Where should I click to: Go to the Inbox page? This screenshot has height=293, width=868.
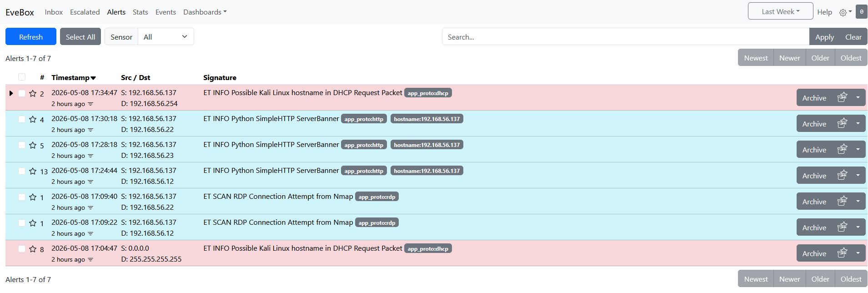click(x=54, y=12)
